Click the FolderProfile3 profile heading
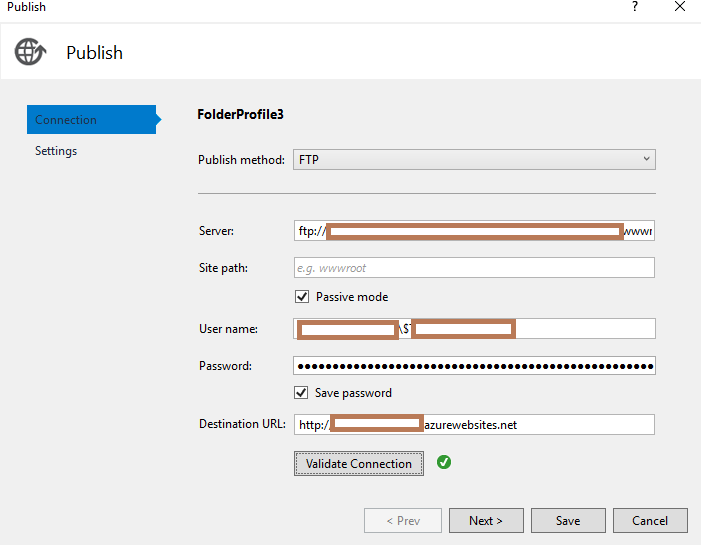 point(241,114)
